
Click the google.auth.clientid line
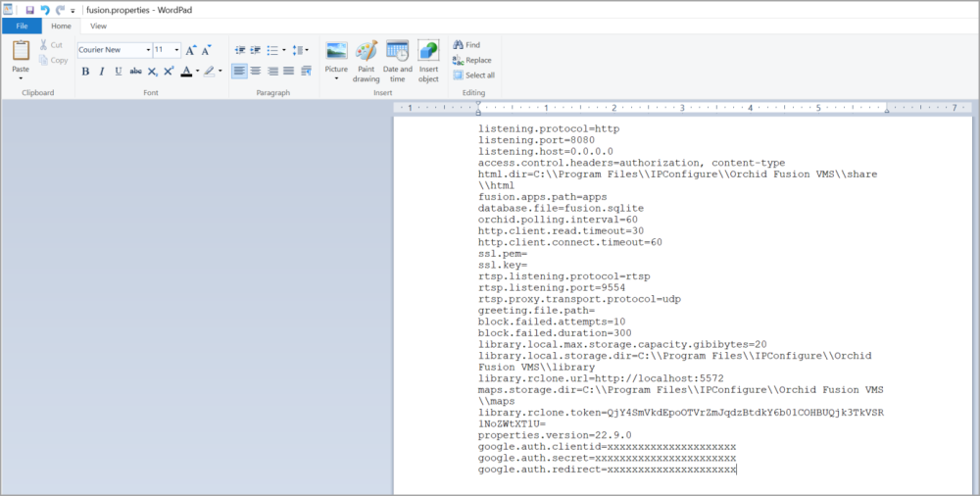[x=607, y=447]
